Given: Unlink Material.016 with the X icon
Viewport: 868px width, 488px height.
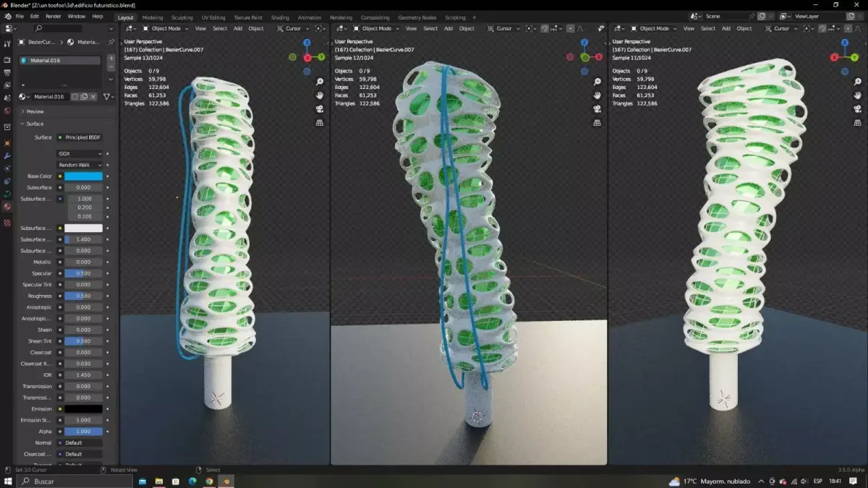Looking at the screenshot, I should pyautogui.click(x=93, y=96).
